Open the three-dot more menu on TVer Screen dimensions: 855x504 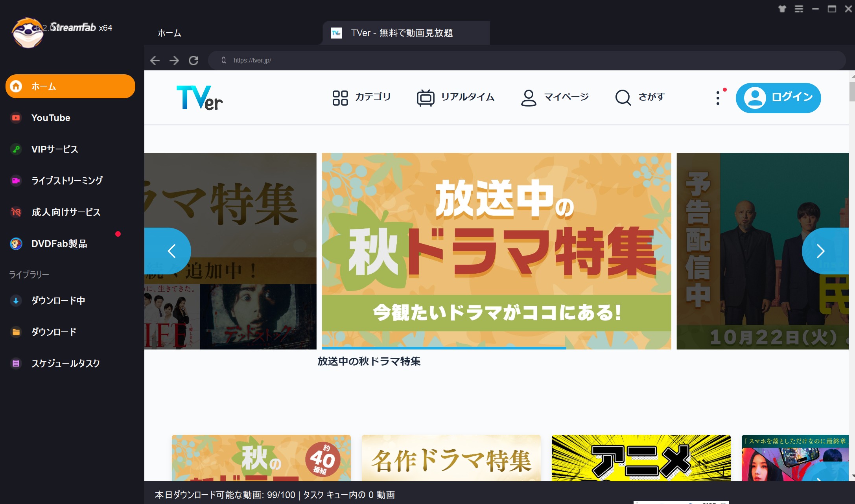(718, 98)
